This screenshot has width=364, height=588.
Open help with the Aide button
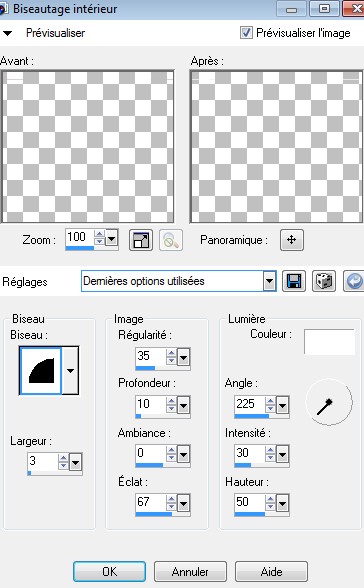(271, 572)
